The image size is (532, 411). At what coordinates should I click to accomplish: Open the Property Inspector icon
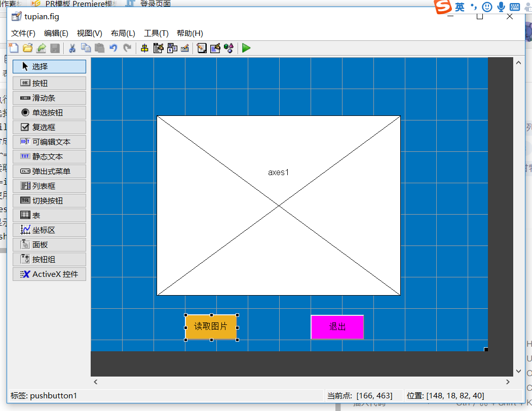point(215,48)
